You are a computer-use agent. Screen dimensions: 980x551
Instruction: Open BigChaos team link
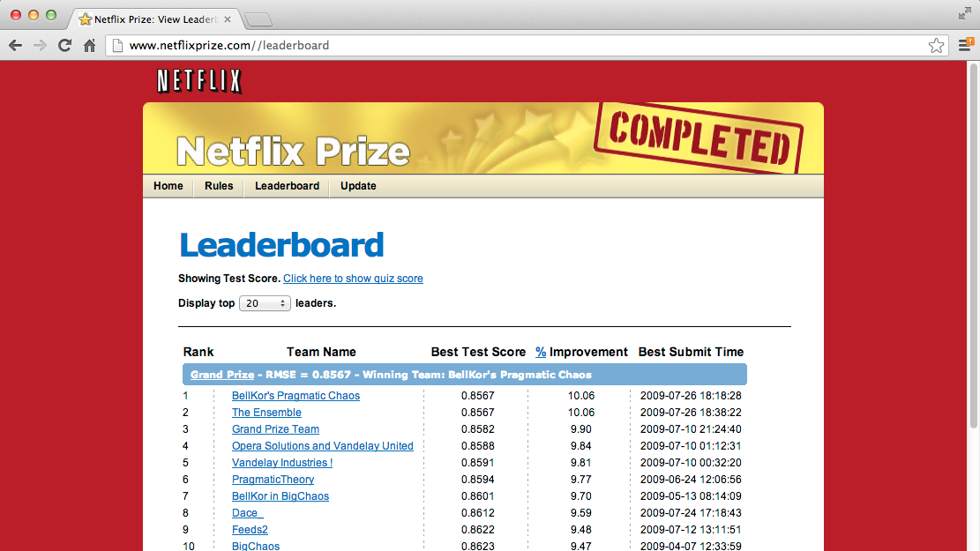256,546
